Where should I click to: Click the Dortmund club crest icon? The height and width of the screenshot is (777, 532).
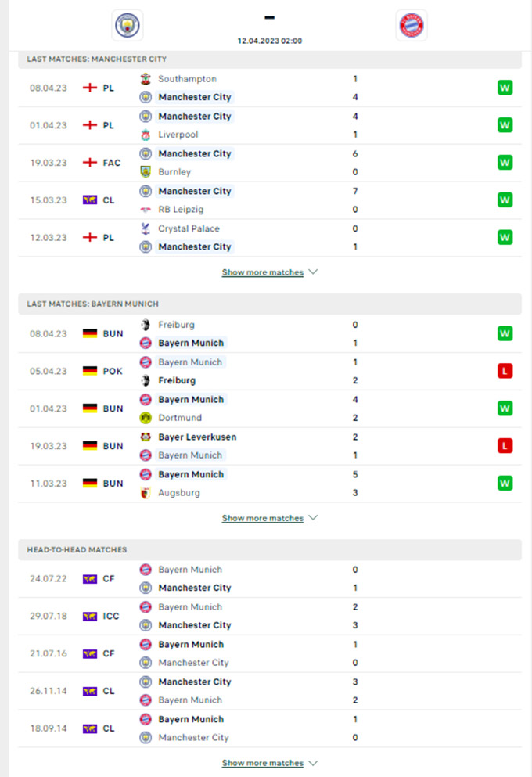pyautogui.click(x=146, y=418)
